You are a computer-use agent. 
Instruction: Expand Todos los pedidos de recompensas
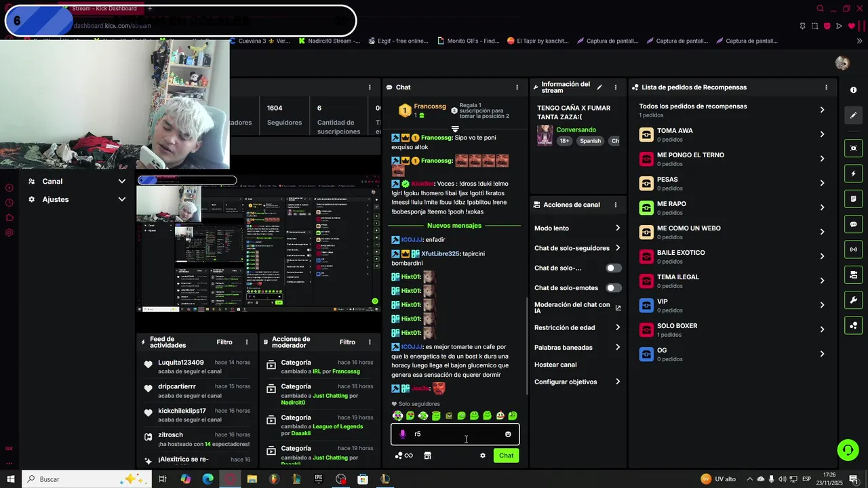[x=732, y=110]
